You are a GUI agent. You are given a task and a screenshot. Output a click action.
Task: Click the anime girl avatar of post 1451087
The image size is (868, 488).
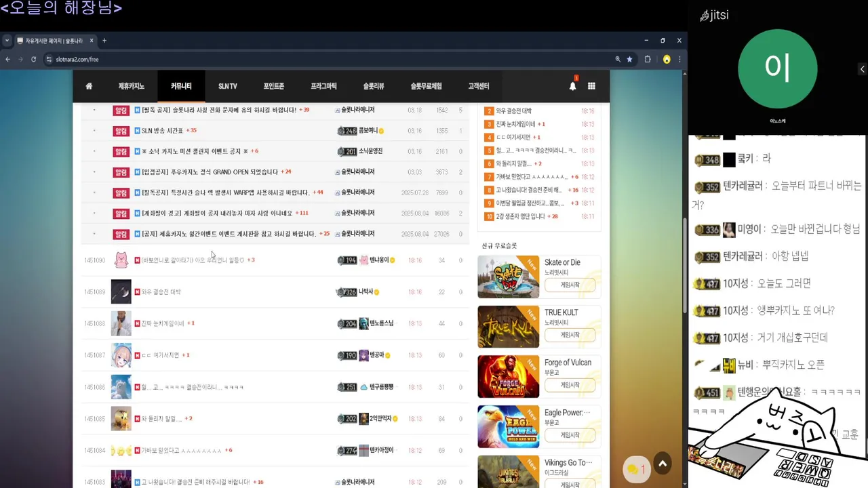pyautogui.click(x=121, y=355)
